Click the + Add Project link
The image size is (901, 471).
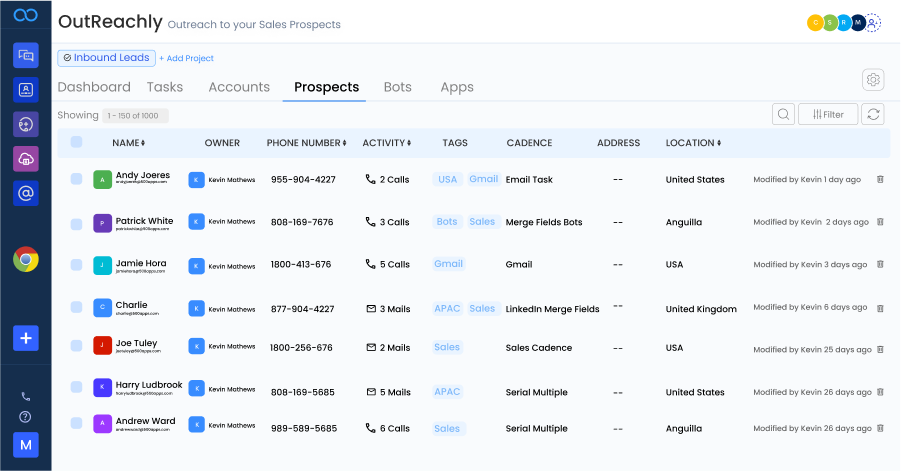[x=186, y=58]
